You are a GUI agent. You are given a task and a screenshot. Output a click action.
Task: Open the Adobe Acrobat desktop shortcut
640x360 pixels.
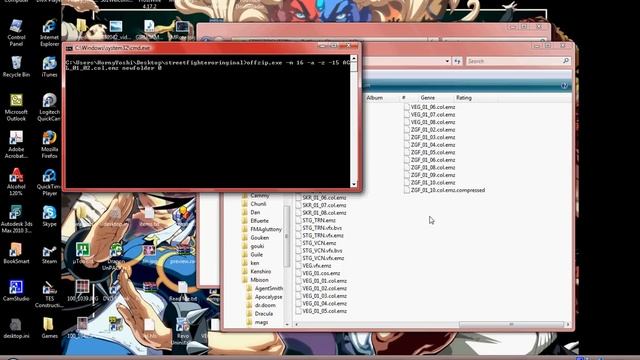tap(16, 145)
